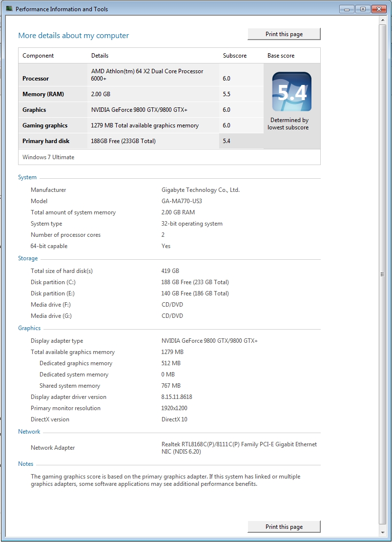Click the Component column header
The height and width of the screenshot is (542, 392).
(x=38, y=56)
